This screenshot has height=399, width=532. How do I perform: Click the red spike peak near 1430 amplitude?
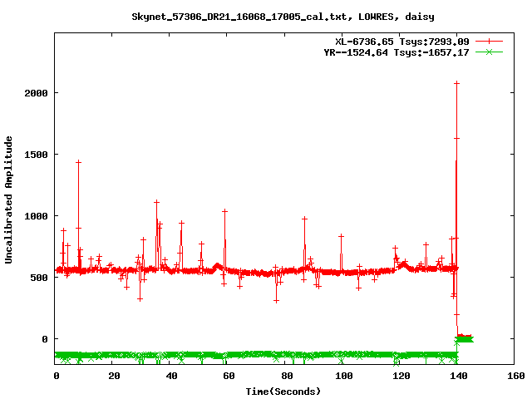coord(78,162)
